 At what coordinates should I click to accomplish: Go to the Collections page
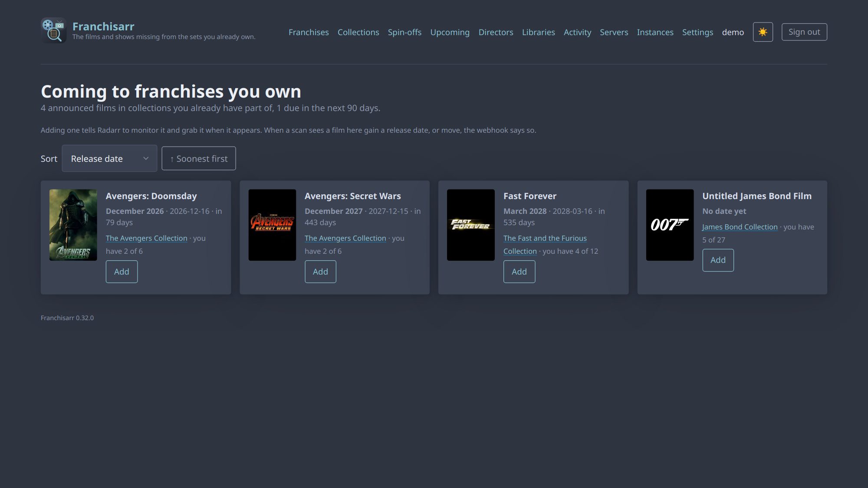coord(358,32)
